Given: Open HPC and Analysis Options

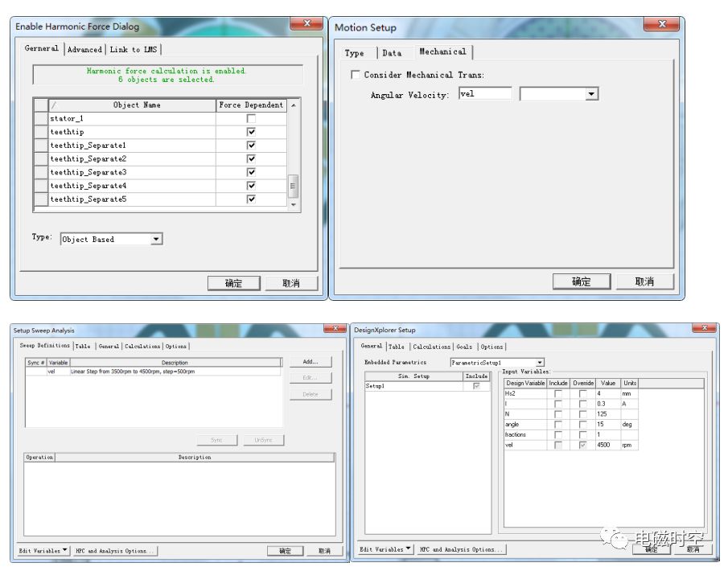Looking at the screenshot, I should click(113, 551).
